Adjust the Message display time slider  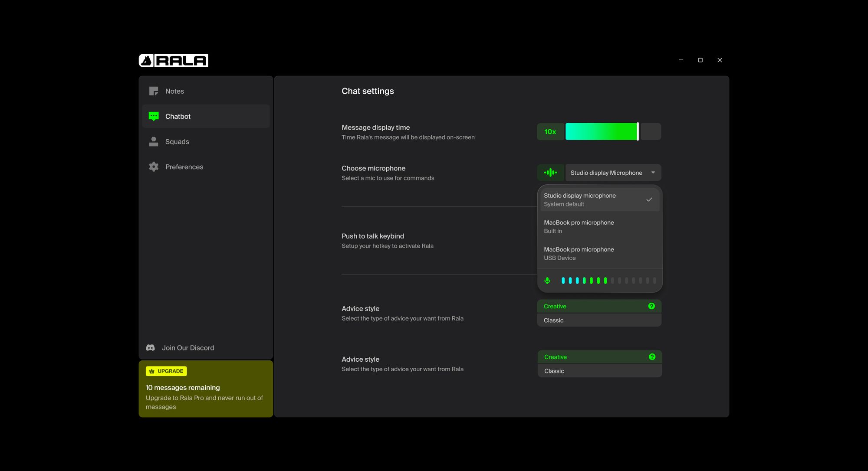click(638, 131)
